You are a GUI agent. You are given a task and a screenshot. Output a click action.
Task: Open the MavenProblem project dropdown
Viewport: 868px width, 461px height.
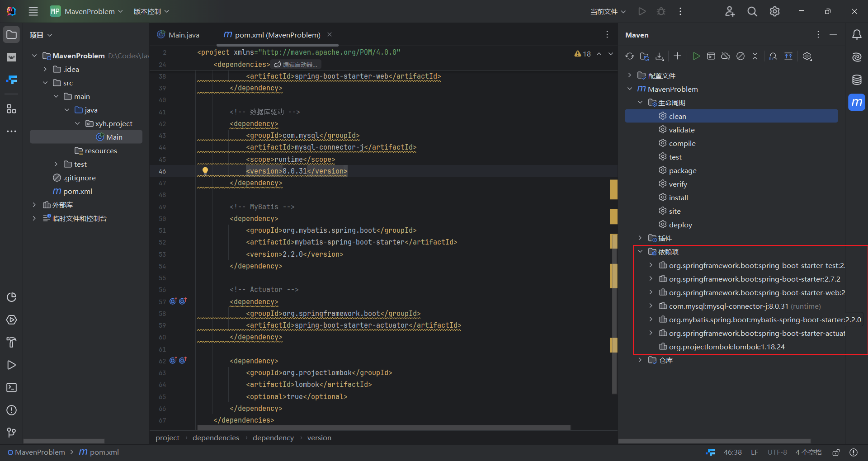[86, 11]
